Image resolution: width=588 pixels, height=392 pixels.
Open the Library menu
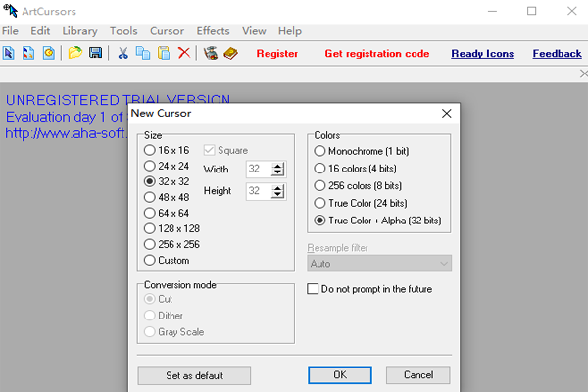[x=79, y=31]
